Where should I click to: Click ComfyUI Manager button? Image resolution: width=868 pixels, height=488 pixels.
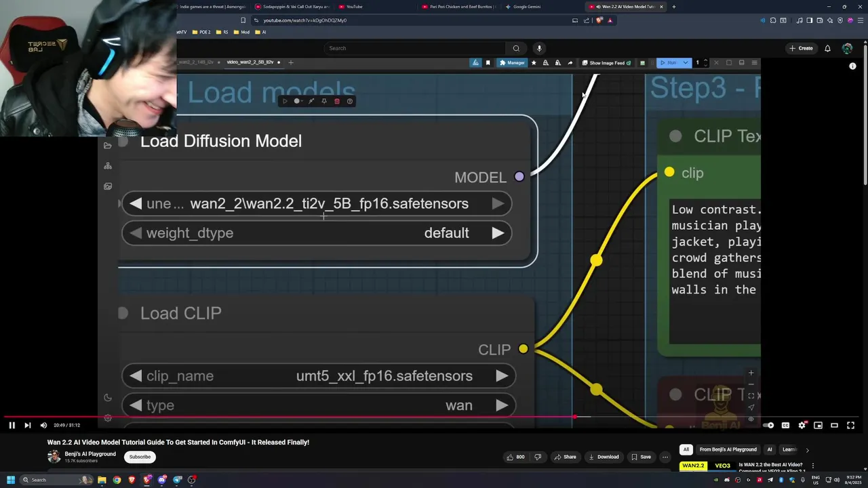(x=512, y=63)
